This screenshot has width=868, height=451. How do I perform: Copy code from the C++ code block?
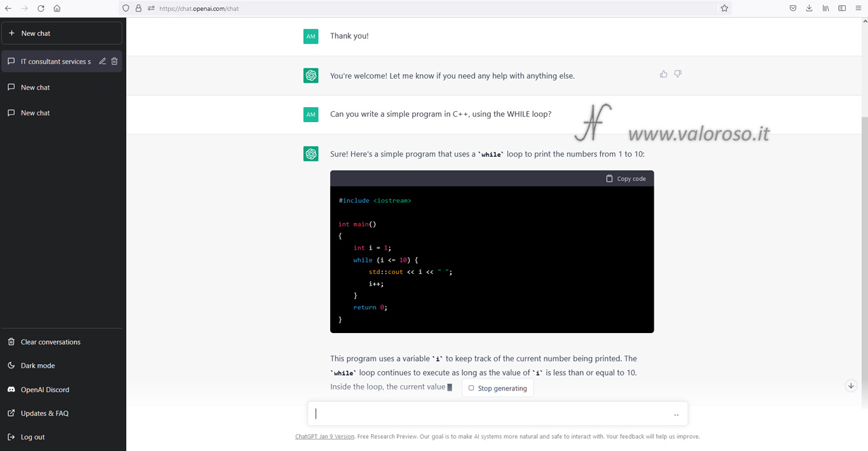coord(625,178)
